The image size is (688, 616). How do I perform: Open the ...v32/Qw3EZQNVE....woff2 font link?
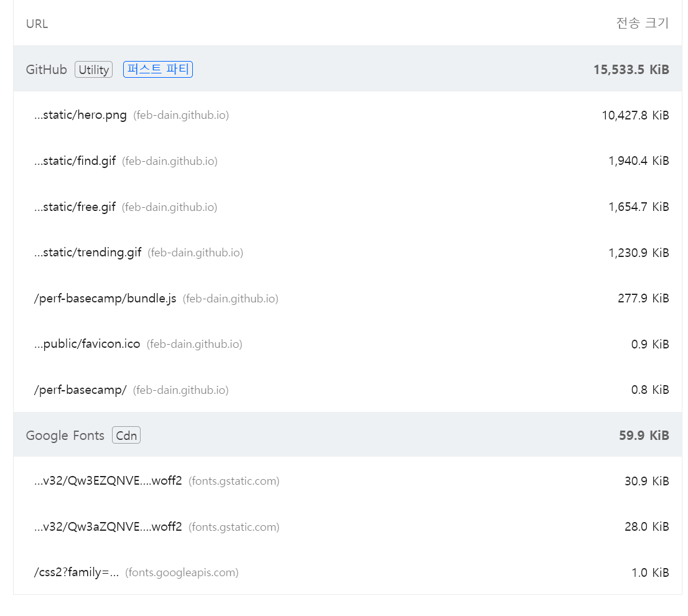click(108, 481)
